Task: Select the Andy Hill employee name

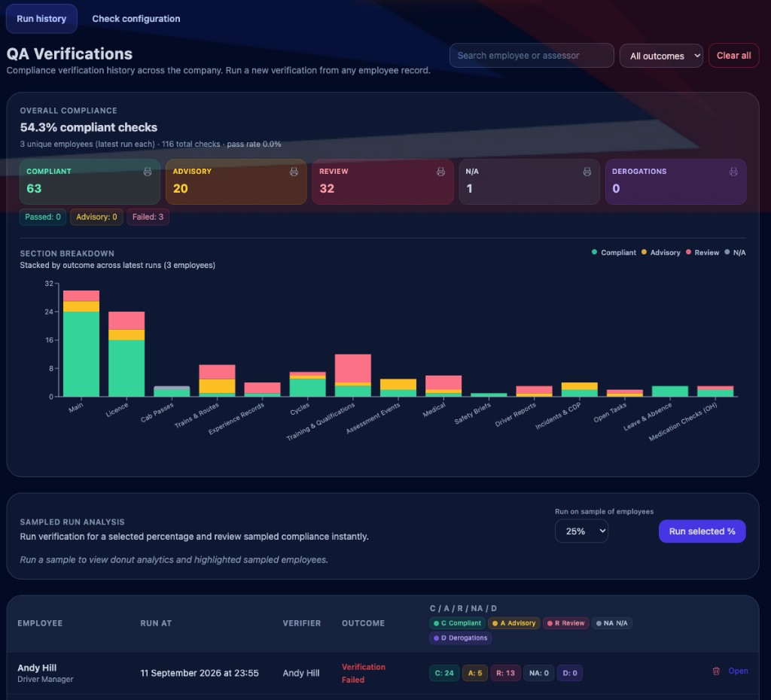Action: [x=37, y=668]
